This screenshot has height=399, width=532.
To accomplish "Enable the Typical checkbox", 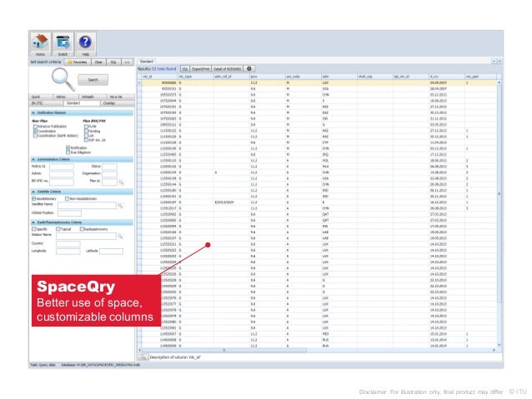I will coord(58,229).
